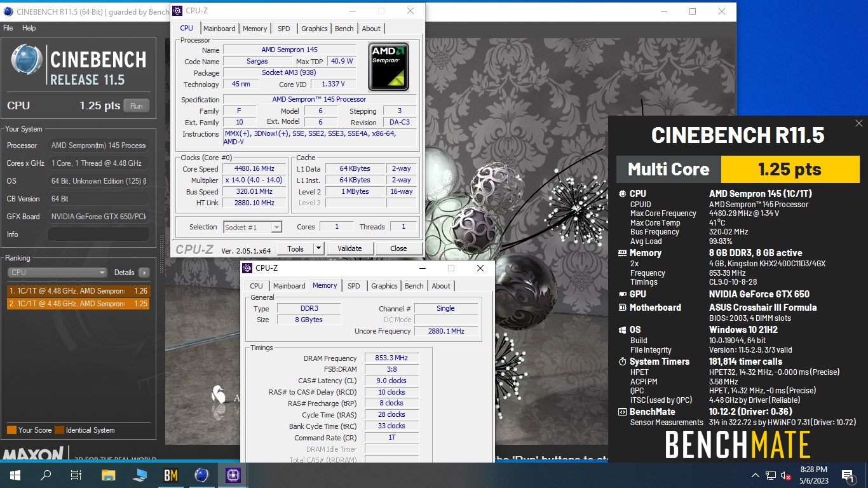868x488 pixels.
Task: Minimize the Cinebench window
Action: 663,11
